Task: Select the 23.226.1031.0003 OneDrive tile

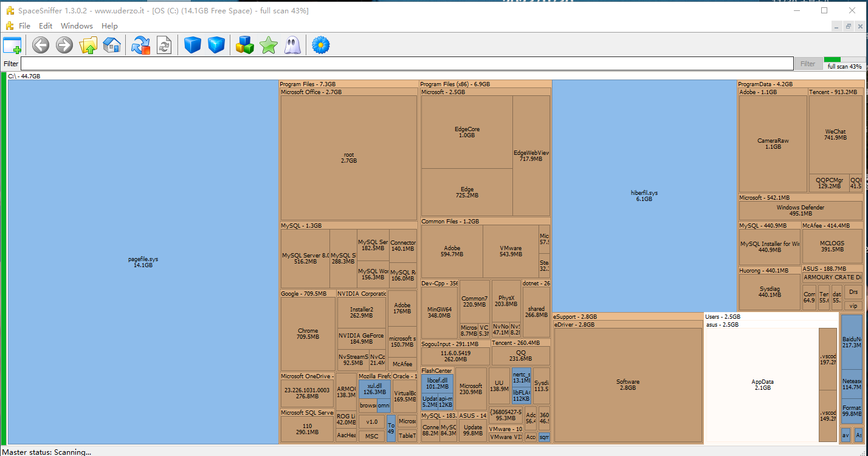Action: pos(307,393)
